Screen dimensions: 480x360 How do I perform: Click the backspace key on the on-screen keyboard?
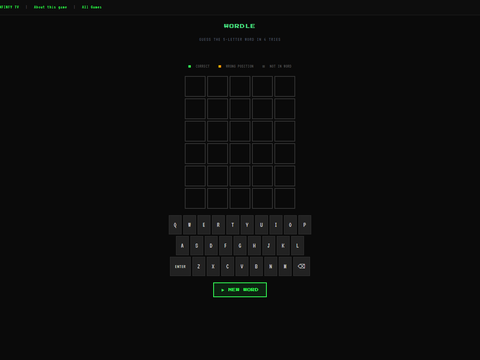tap(301, 266)
